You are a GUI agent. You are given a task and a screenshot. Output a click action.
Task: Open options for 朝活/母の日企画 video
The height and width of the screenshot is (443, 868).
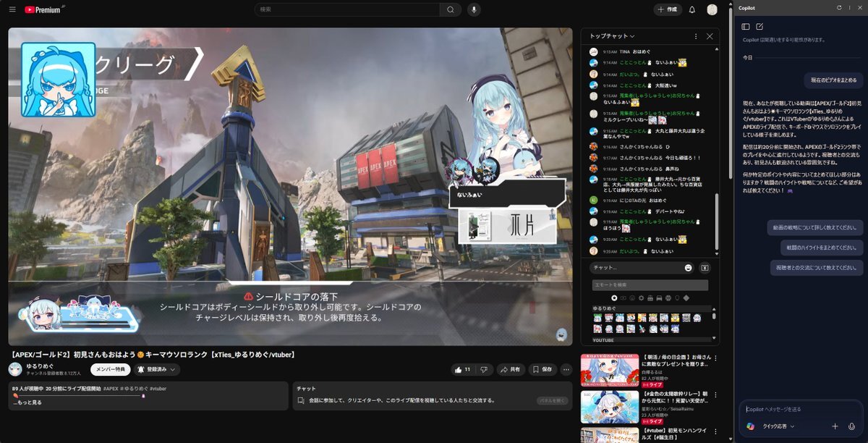point(716,358)
